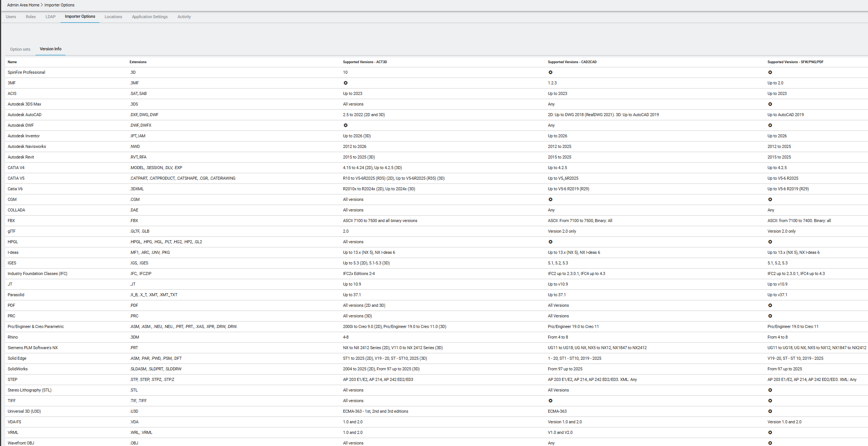Click the Name column header
The height and width of the screenshot is (446, 868).
click(12, 62)
